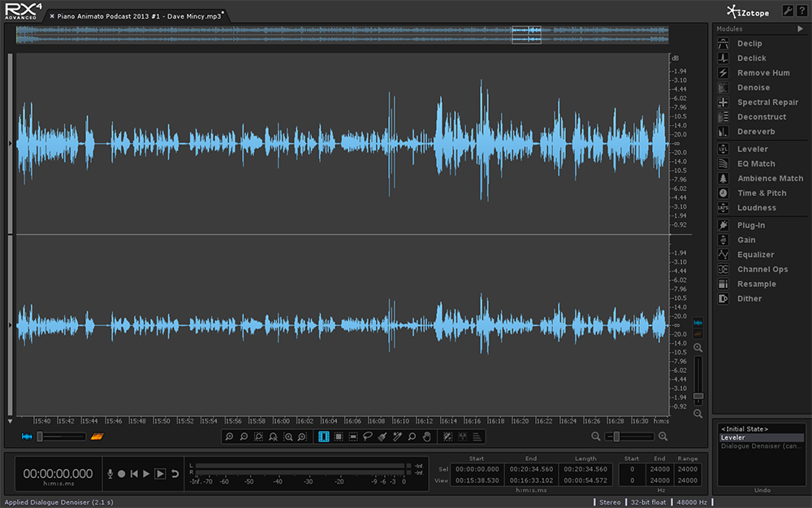The width and height of the screenshot is (812, 508).
Task: Toggle microphone input monitoring
Action: pos(110,474)
